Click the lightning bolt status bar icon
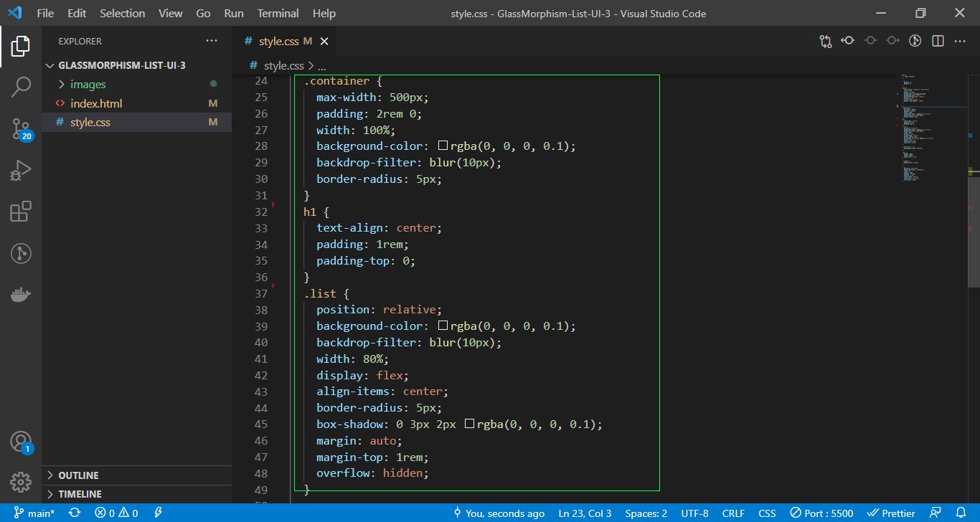Viewport: 980px width, 522px height. 158,513
